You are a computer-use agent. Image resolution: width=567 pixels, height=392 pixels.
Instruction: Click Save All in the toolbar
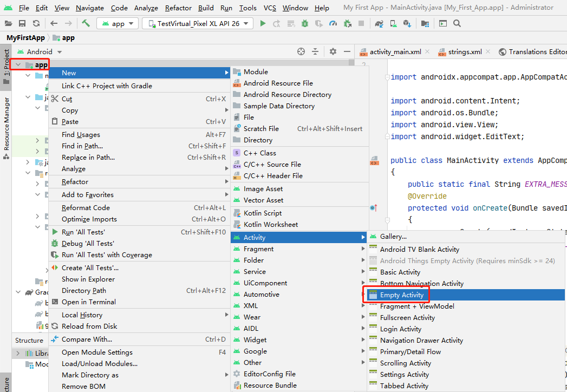click(22, 23)
